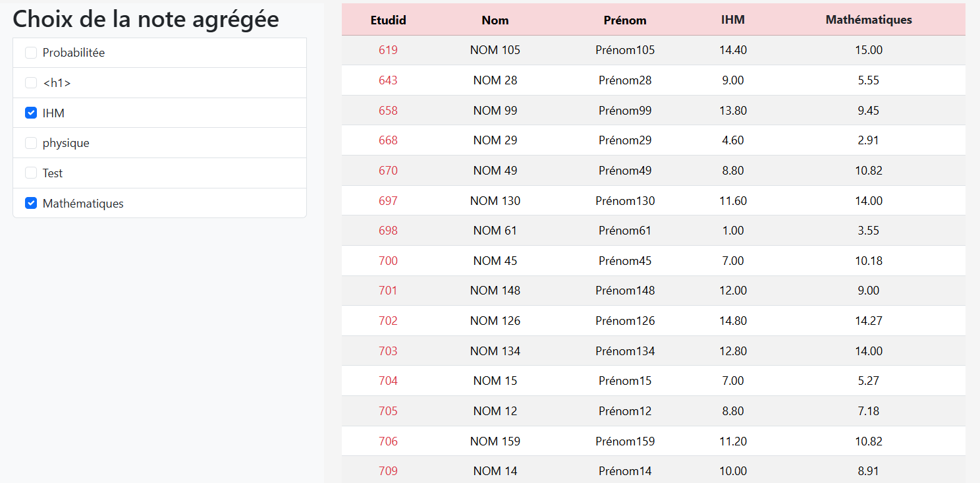This screenshot has width=980, height=483.
Task: Click student ID 658
Action: [388, 111]
